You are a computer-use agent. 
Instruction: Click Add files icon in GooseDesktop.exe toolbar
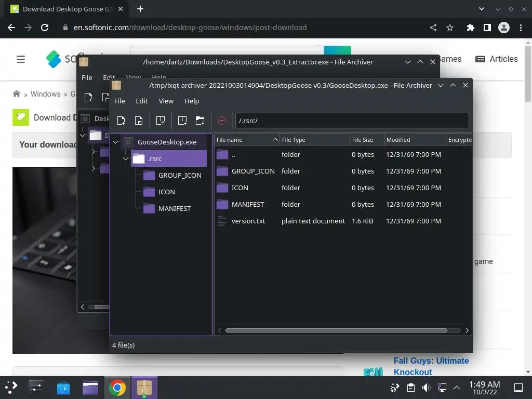[182, 121]
